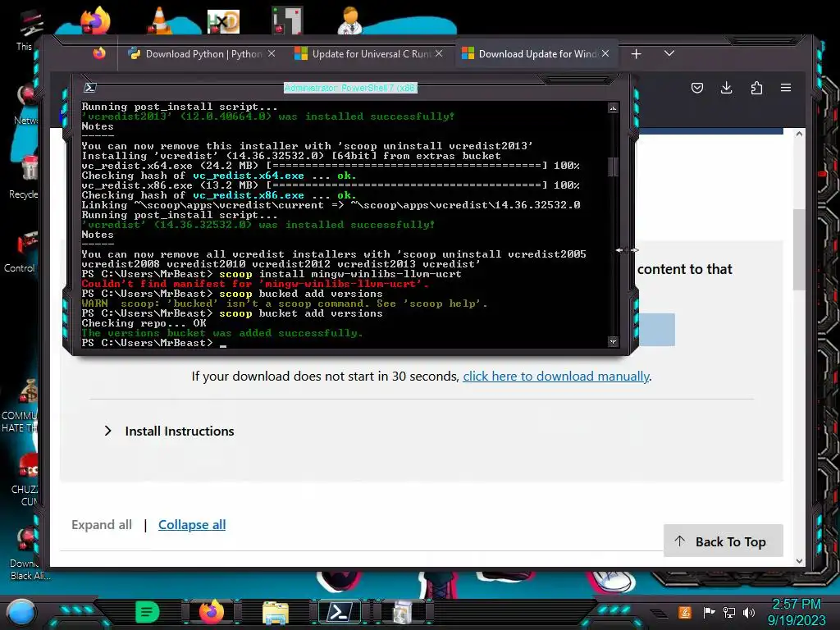
Task: Click taskbar clock showing 2:57 PM
Action: pyautogui.click(x=797, y=612)
